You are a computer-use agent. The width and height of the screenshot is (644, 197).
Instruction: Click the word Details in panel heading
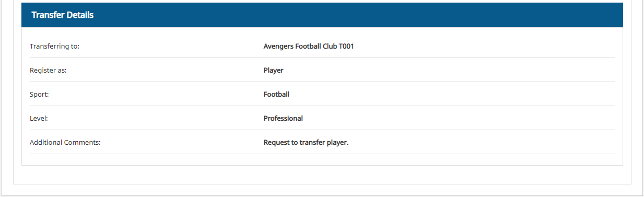[80, 15]
